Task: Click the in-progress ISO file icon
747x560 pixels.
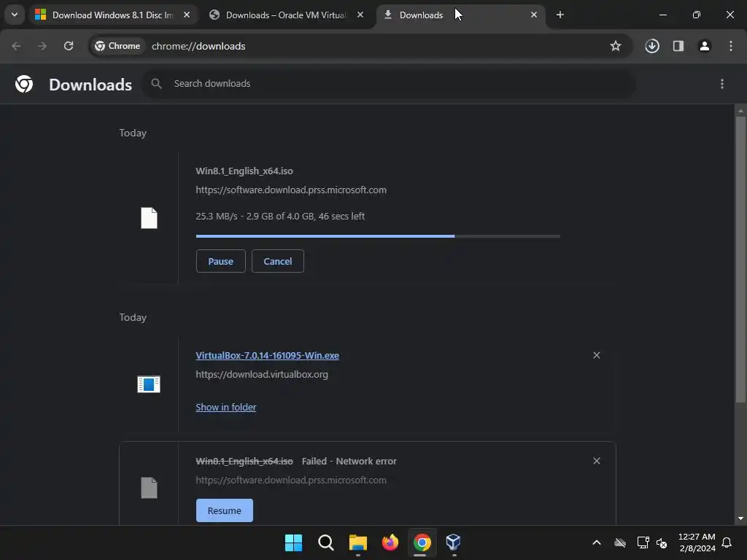Action: tap(149, 218)
